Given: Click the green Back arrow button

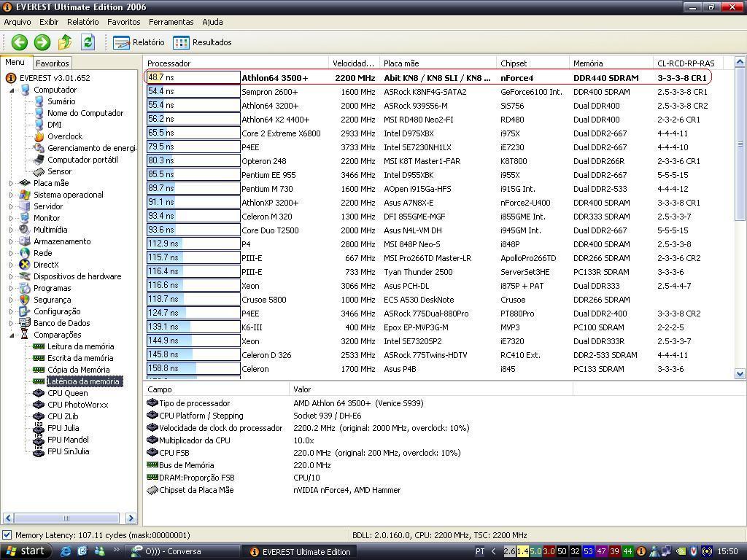Looking at the screenshot, I should [20, 42].
